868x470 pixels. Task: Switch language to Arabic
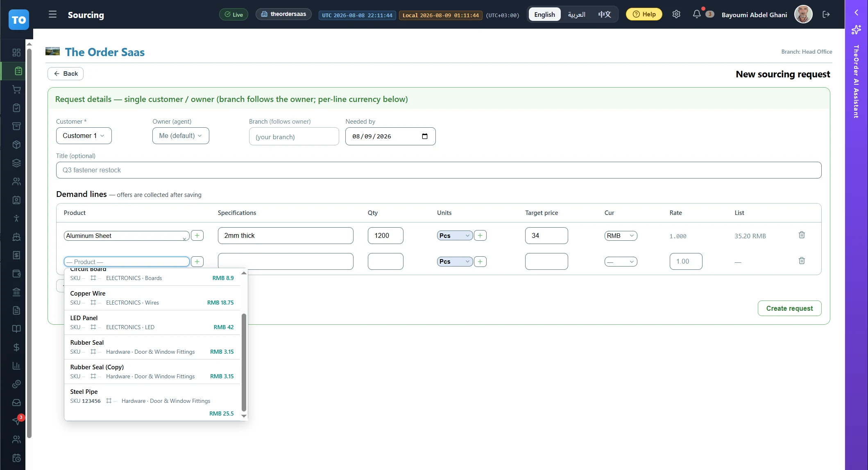(576, 14)
